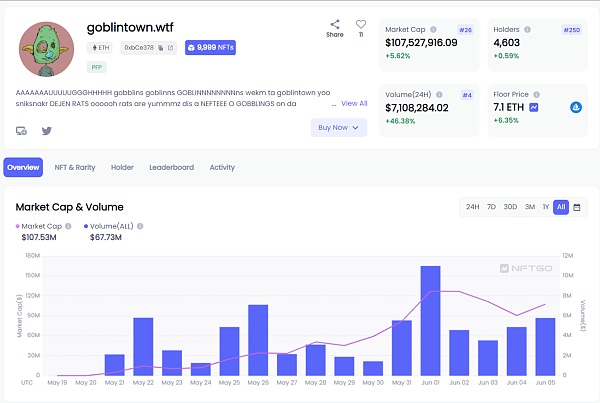Viewport: 600px width, 403px height.
Task: Click the $107.53M market cap total
Action: pos(39,238)
